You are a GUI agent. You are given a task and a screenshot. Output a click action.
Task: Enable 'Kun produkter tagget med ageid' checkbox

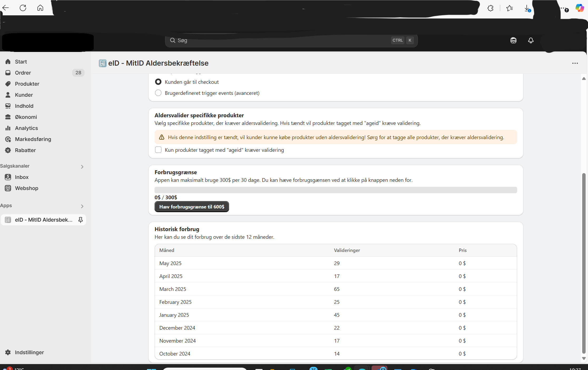tap(158, 150)
